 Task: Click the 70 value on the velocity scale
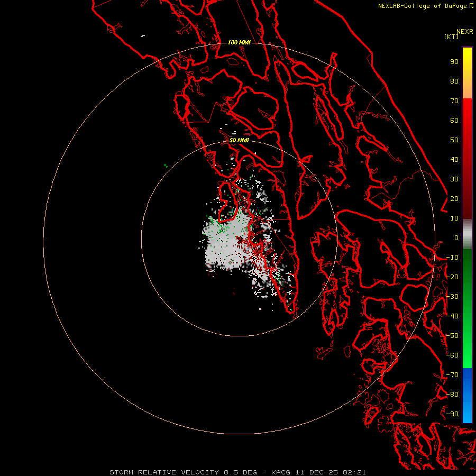[454, 101]
